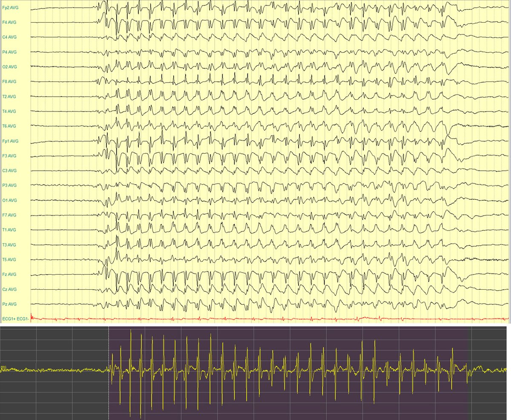The width and height of the screenshot is (511, 420).
Task: Select the F7 AVG channel label
Action: [x=9, y=215]
